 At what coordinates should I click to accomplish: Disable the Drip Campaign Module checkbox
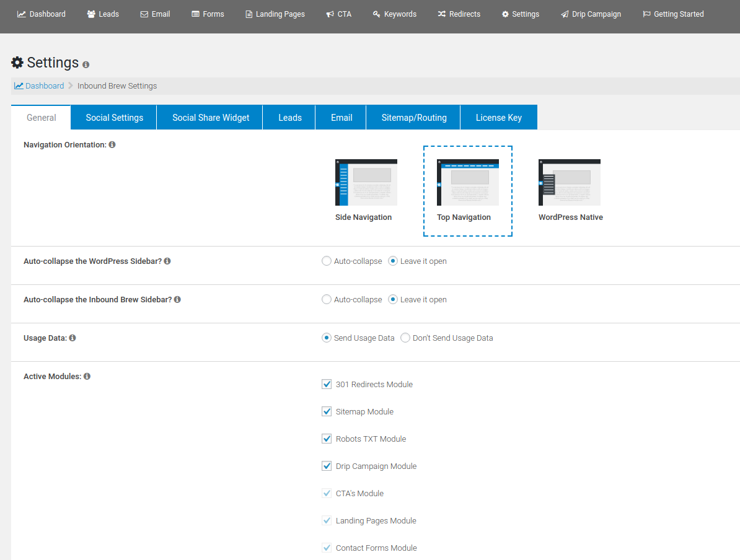point(327,466)
